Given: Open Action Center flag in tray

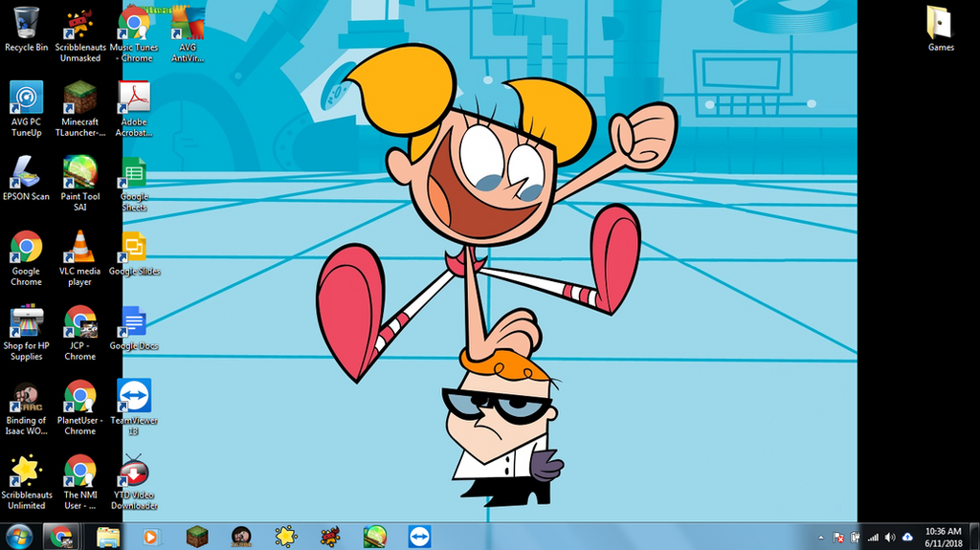Looking at the screenshot, I should (838, 538).
